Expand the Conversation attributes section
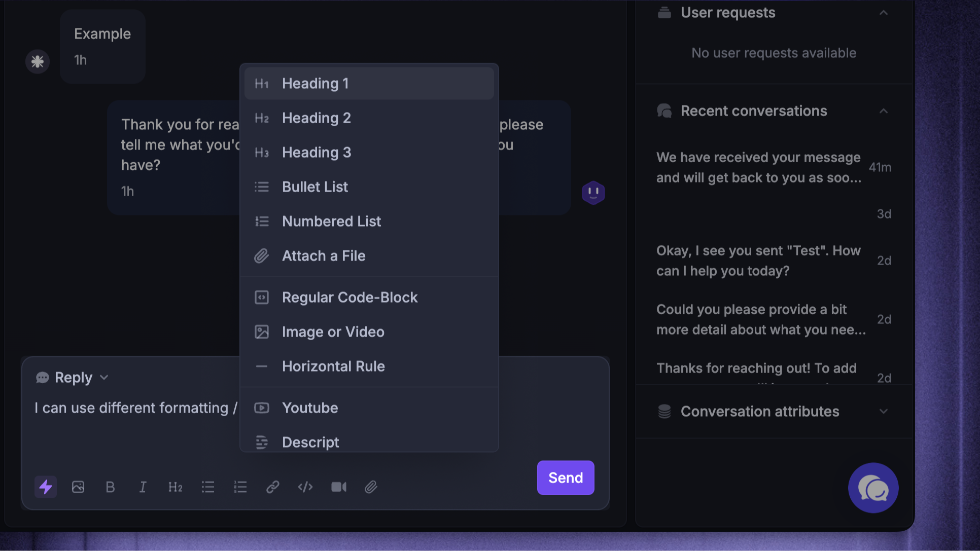The width and height of the screenshot is (980, 551). 884,411
